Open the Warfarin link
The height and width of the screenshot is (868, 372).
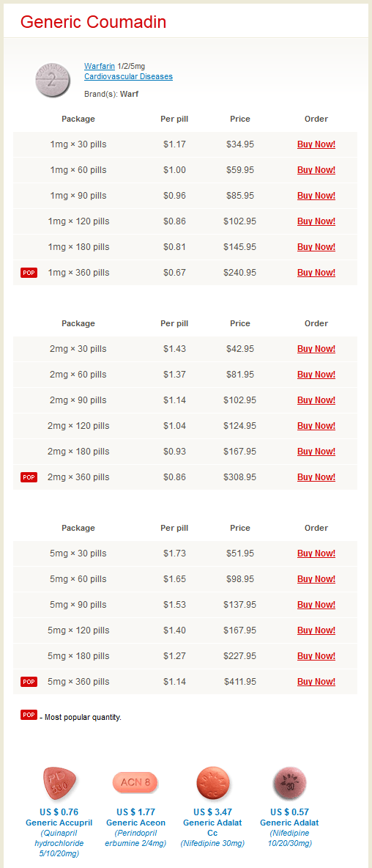pos(100,66)
